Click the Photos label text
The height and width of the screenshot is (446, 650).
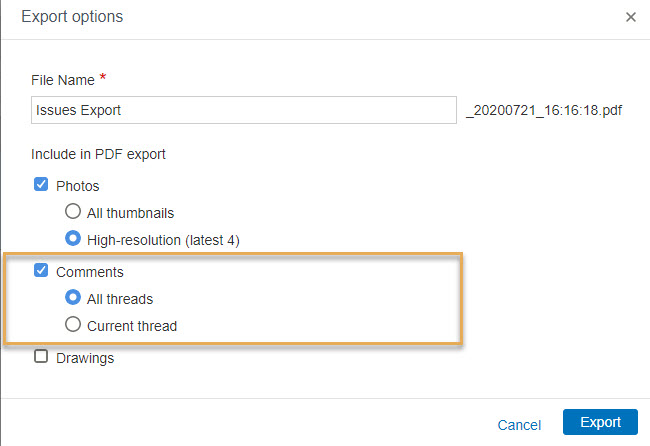click(x=78, y=186)
